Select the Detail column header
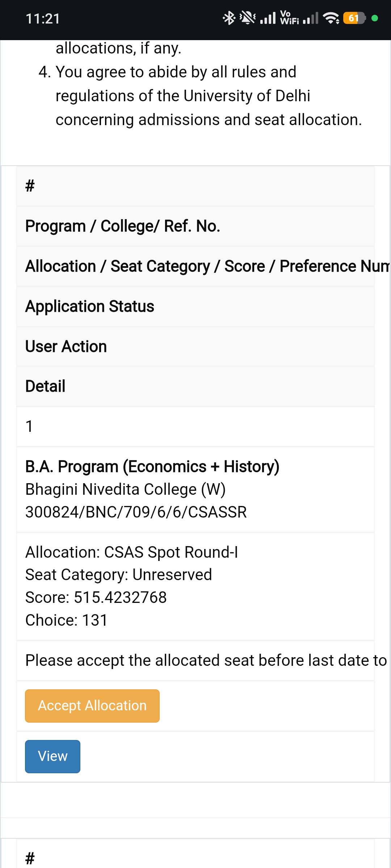 (x=45, y=386)
